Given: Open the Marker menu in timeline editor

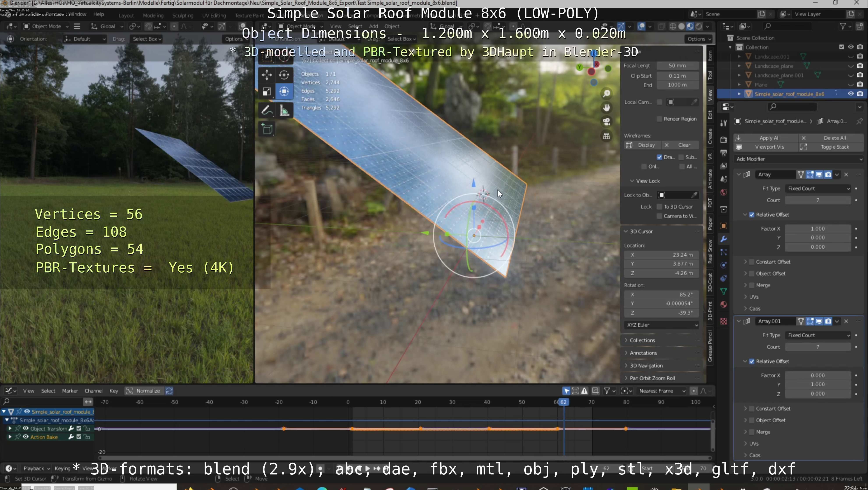Looking at the screenshot, I should [70, 391].
